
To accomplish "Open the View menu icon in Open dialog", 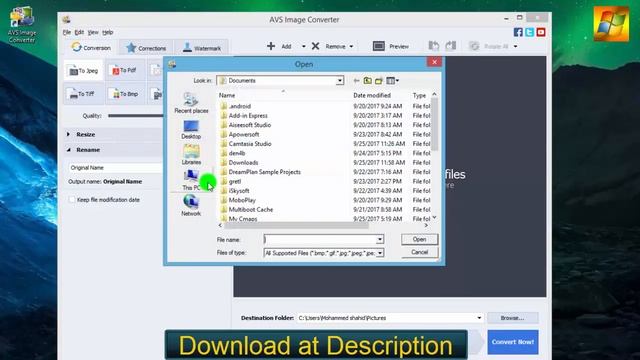I will [392, 80].
